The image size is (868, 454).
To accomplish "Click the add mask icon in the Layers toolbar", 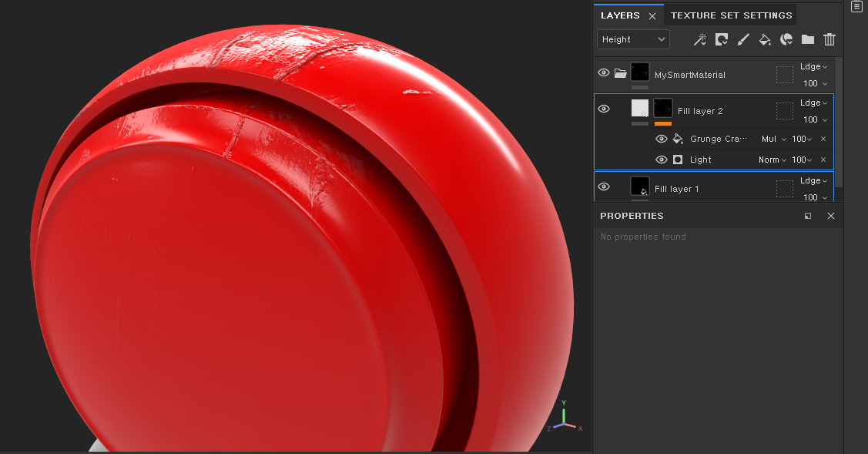I will pyautogui.click(x=722, y=39).
